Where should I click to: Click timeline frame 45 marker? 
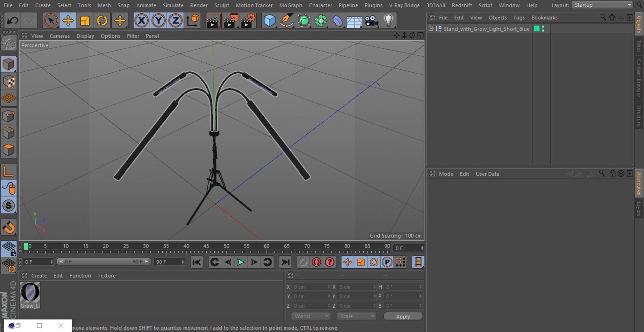click(206, 246)
